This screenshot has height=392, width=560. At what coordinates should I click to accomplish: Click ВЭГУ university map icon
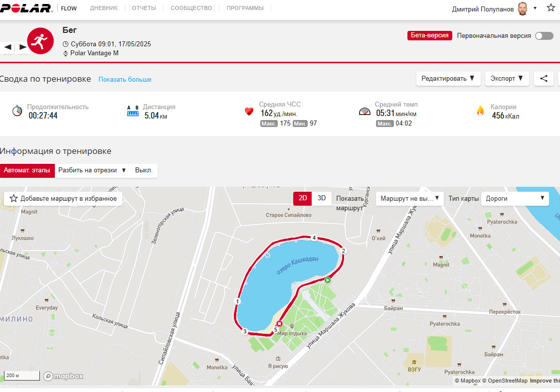click(x=414, y=362)
